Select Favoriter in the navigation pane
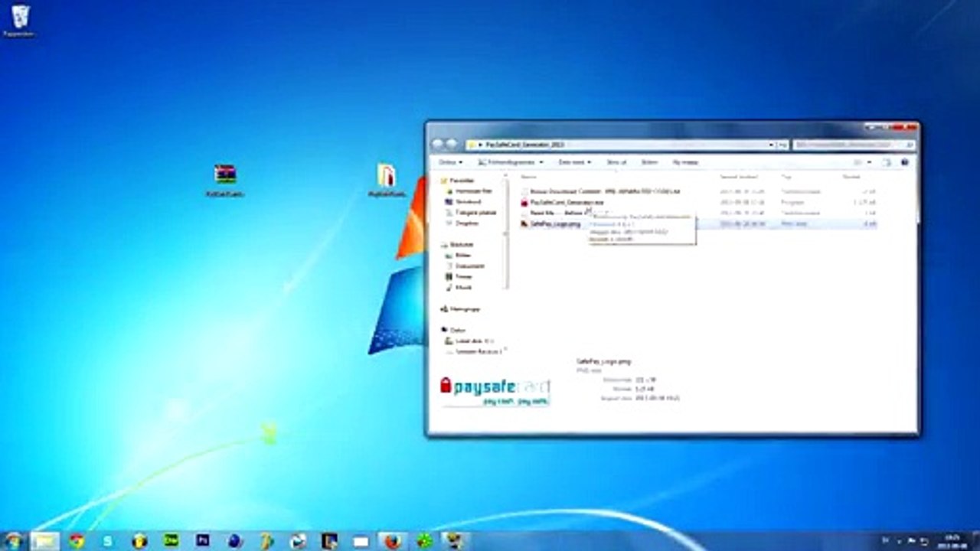This screenshot has width=980, height=551. coord(458,181)
